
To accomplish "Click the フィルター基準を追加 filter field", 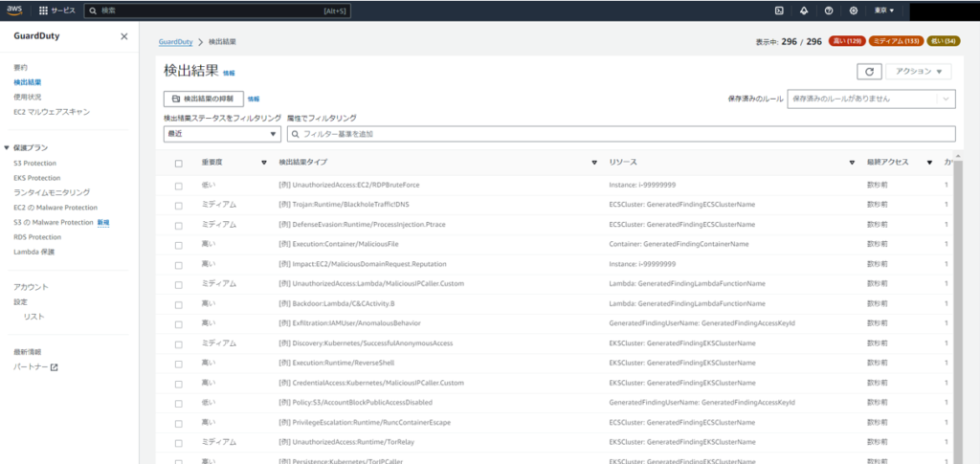I will click(x=620, y=134).
